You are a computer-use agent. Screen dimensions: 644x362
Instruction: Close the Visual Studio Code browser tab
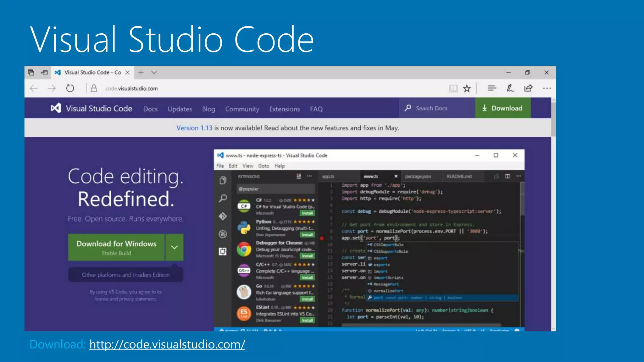127,72
